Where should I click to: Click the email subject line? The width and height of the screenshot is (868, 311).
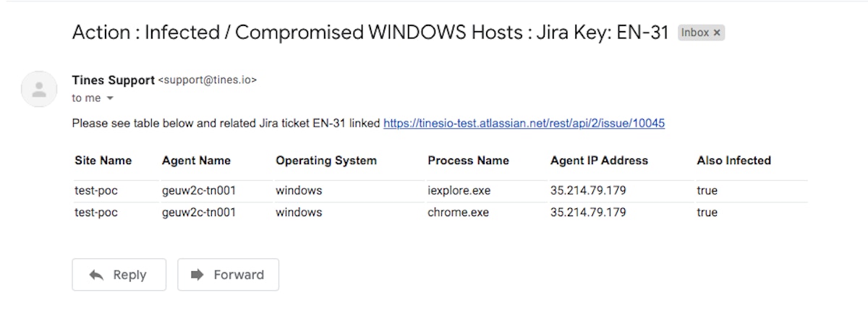[x=370, y=33]
